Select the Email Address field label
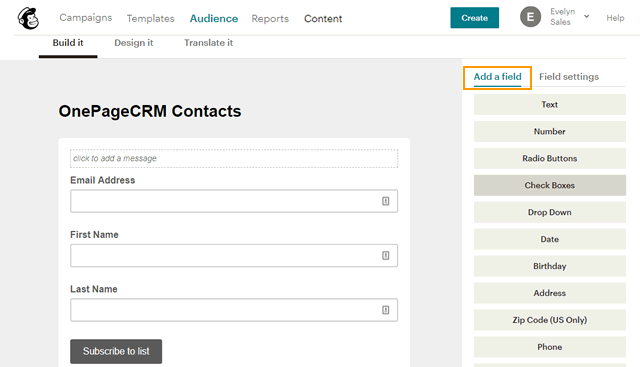This screenshot has width=640, height=367. click(102, 180)
